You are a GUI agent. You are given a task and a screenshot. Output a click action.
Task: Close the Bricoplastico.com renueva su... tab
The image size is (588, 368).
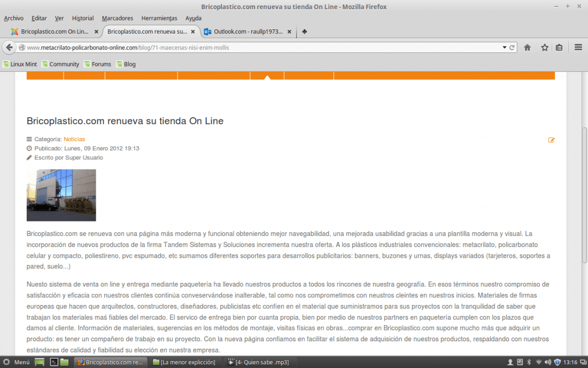tap(193, 32)
